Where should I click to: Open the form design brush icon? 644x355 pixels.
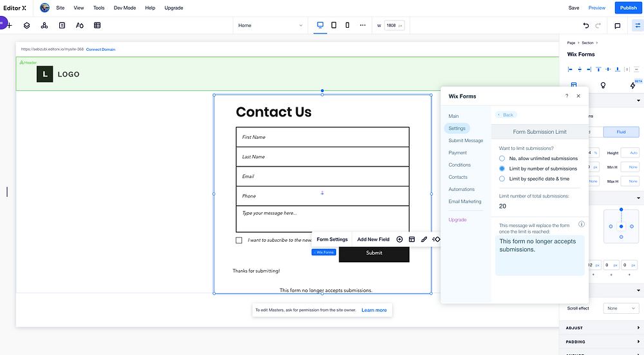coord(424,239)
